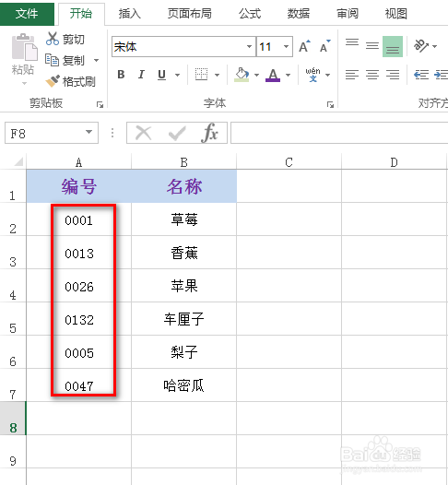The image size is (448, 485).
Task: Expand font color palette arrow
Action: point(288,75)
